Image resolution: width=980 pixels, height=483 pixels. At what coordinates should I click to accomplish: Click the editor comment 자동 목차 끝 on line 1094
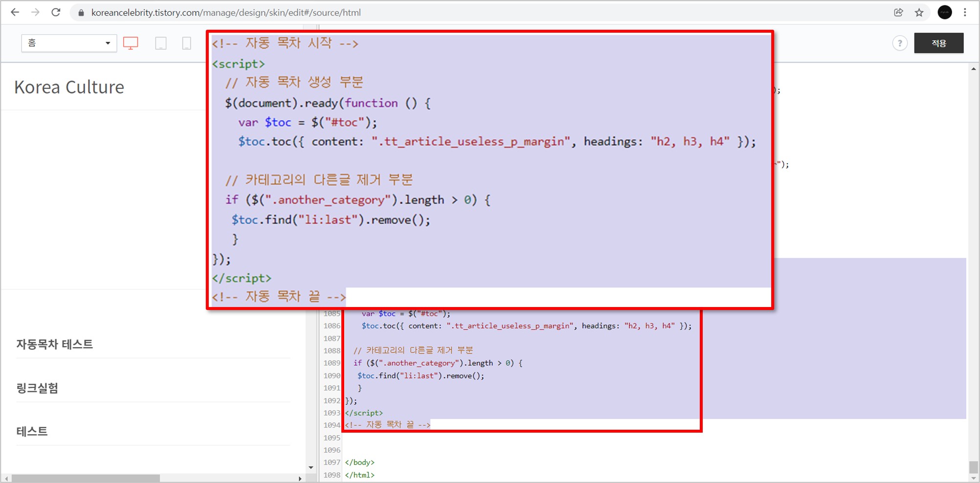[388, 425]
